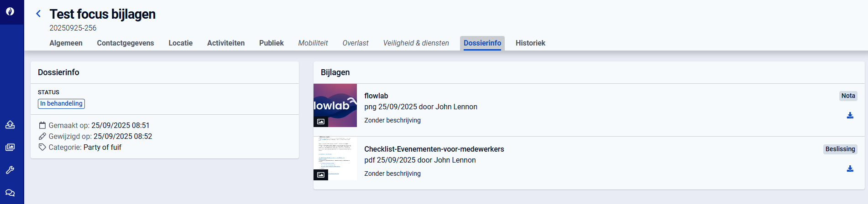Click the Checklist-Evenementen-voor-medewerkers file name
Screen dimensions: 868x204
click(x=434, y=149)
